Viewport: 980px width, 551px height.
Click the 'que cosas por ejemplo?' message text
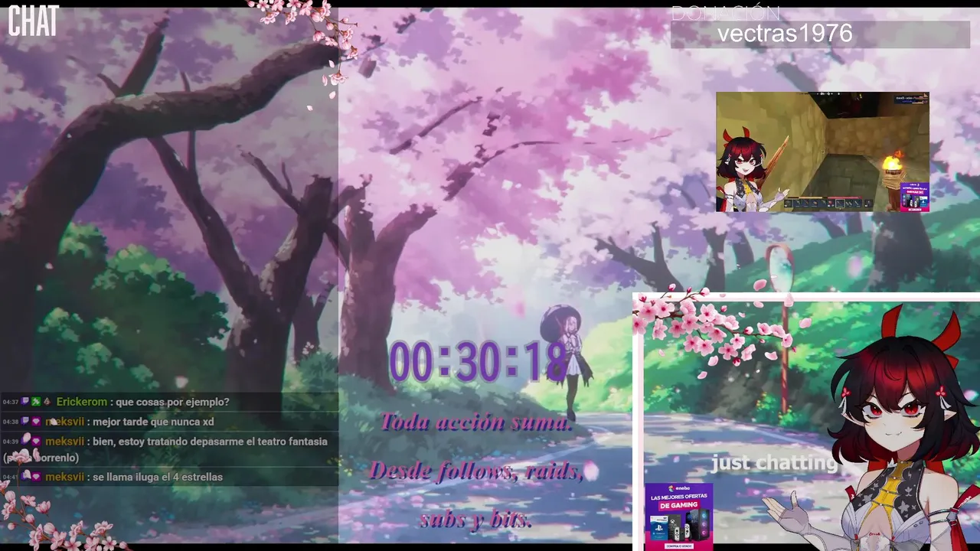(x=172, y=402)
